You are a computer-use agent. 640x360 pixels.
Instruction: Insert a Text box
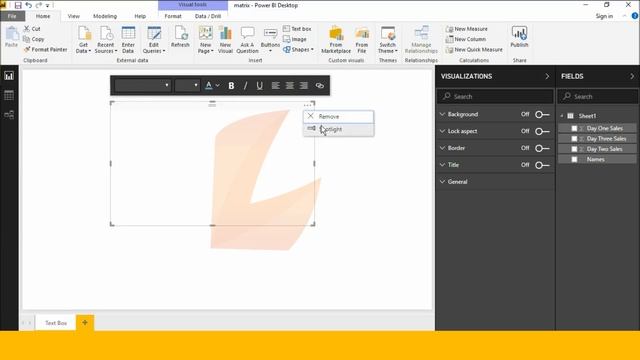pos(297,29)
